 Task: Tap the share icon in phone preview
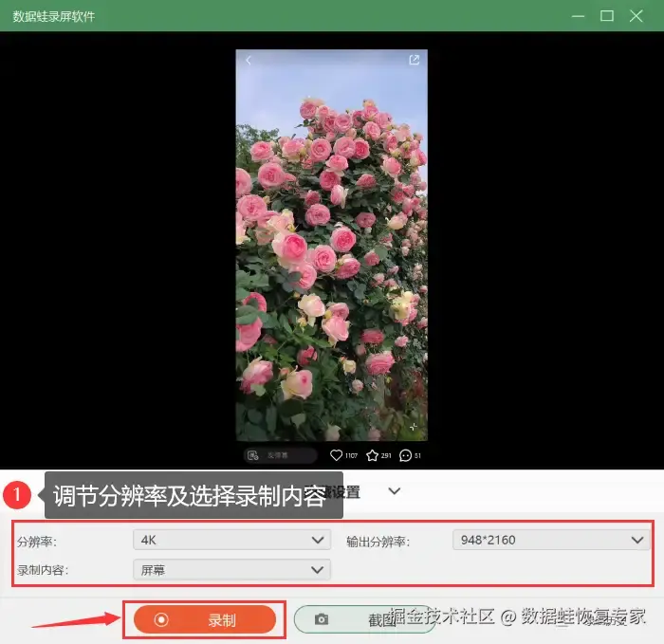[x=415, y=60]
